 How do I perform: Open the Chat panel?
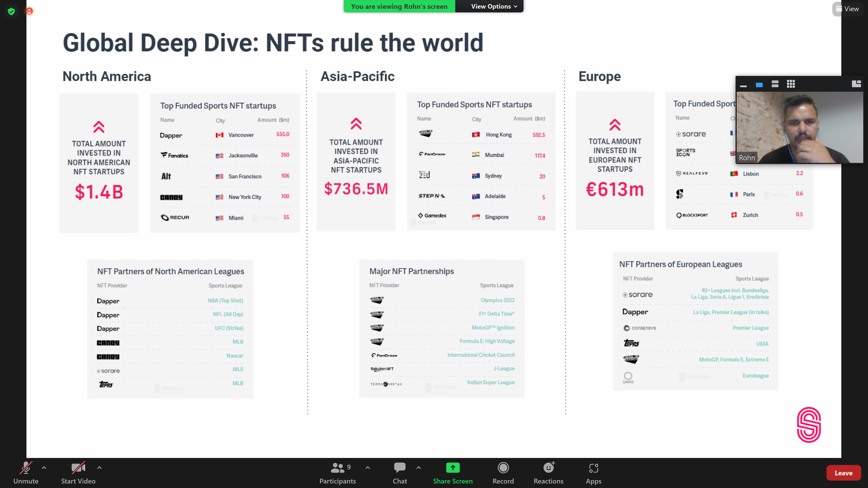point(400,473)
